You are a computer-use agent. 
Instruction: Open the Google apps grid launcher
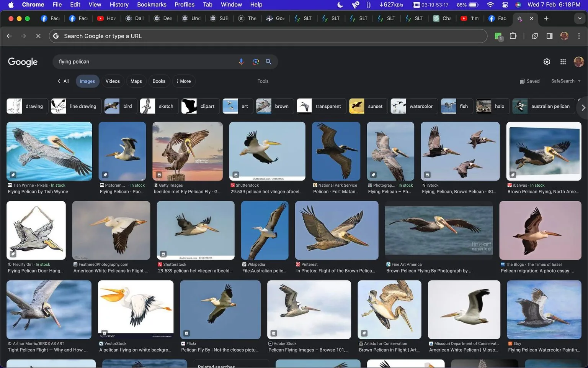click(563, 61)
